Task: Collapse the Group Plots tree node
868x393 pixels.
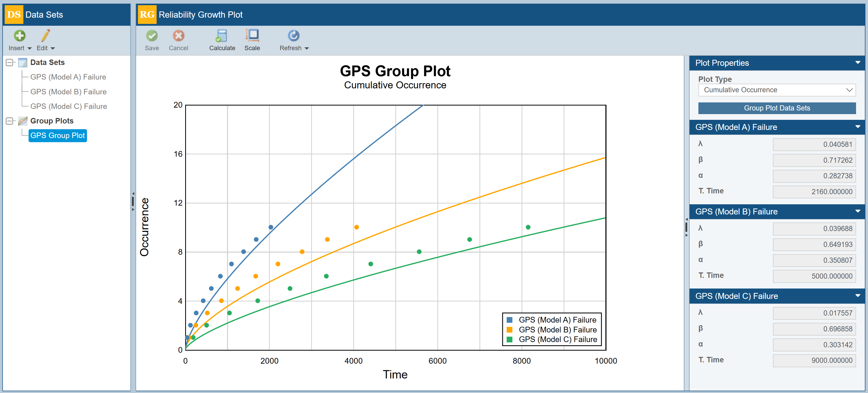Action: pos(10,121)
